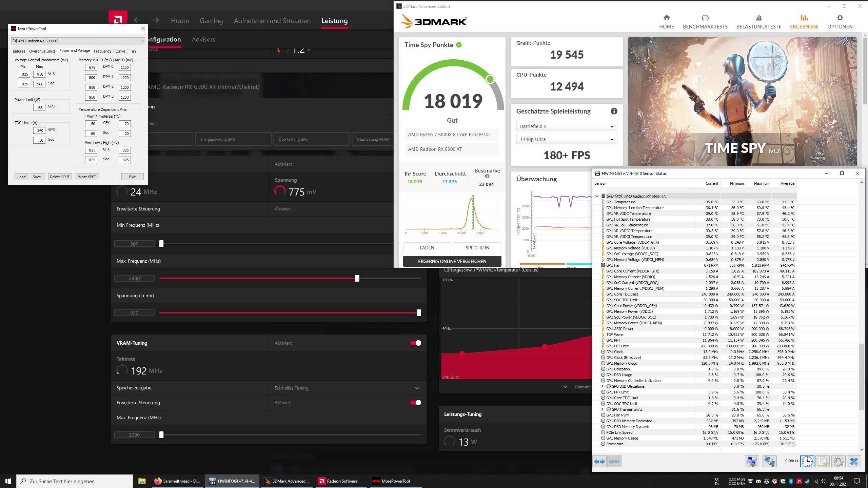Open Battlefield V game dropdown
868x488 pixels.
point(566,126)
